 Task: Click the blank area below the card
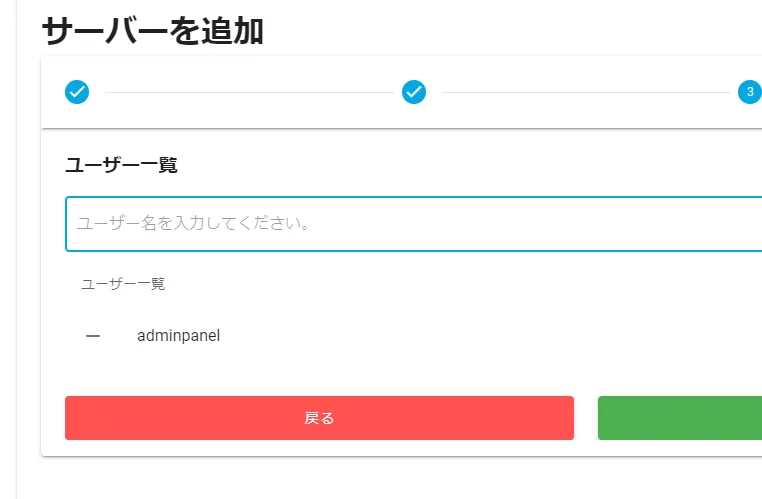[x=400, y=478]
